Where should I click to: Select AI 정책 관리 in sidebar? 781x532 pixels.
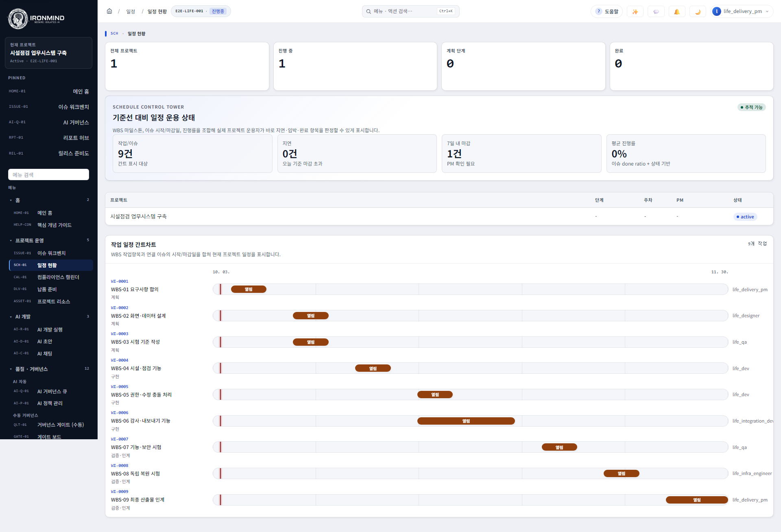pyautogui.click(x=51, y=403)
